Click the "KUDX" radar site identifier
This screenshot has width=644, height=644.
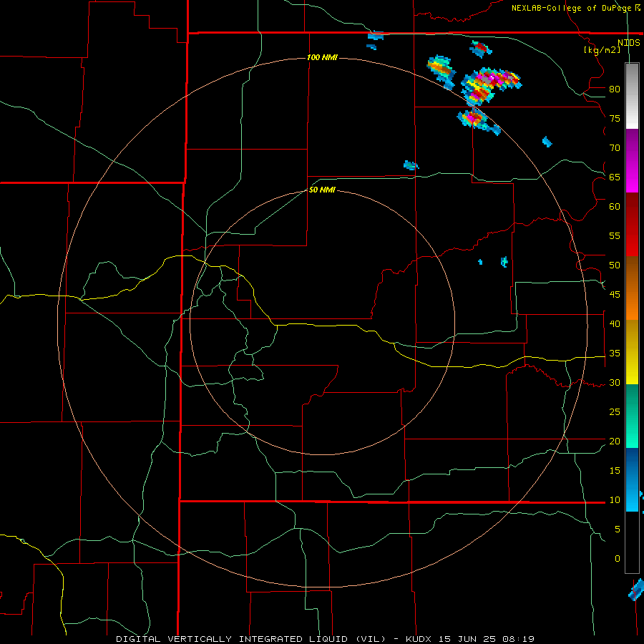pos(420,639)
